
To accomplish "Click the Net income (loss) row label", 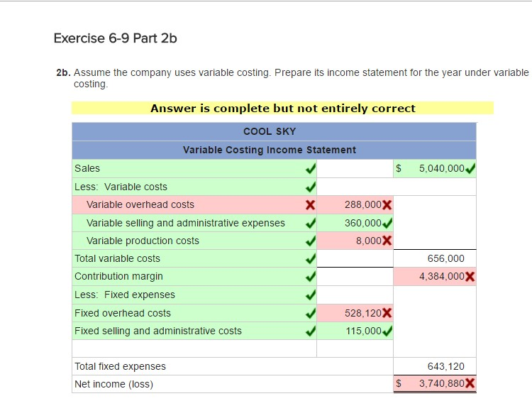I will (113, 384).
